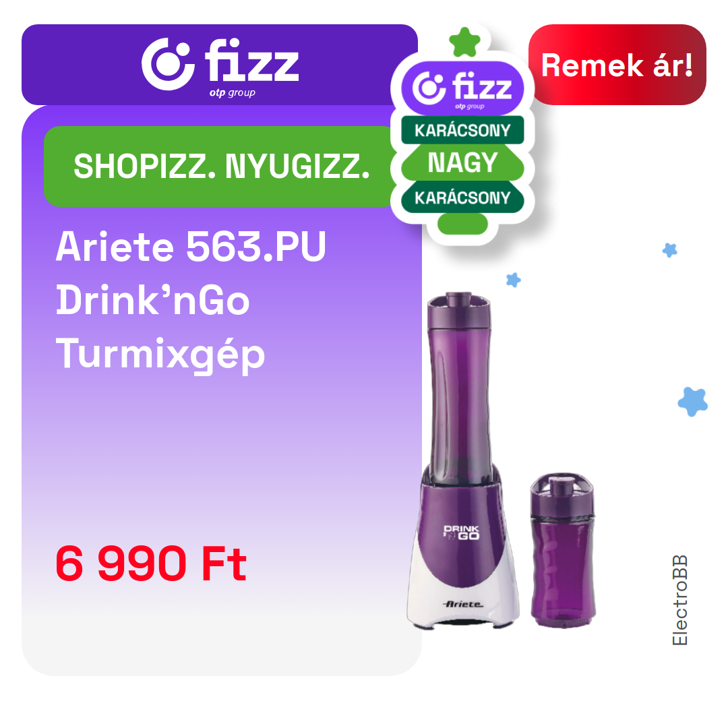Click the SHOPIZZ. NYUGIZZ. green banner

222,166
